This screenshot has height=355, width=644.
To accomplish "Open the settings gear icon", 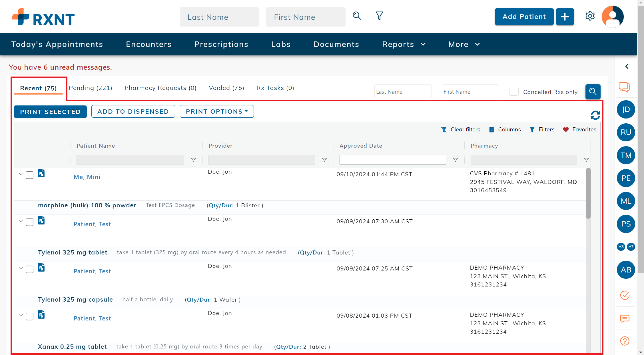I will tap(590, 16).
